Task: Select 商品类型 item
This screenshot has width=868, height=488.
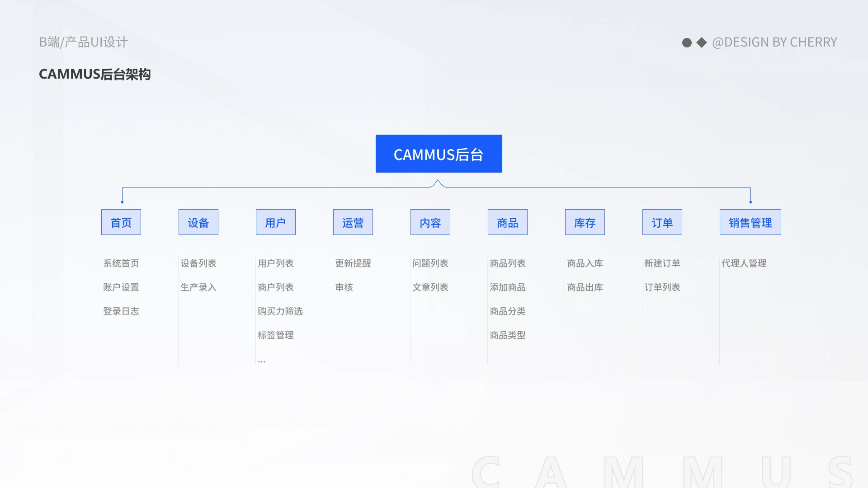Action: pos(508,335)
